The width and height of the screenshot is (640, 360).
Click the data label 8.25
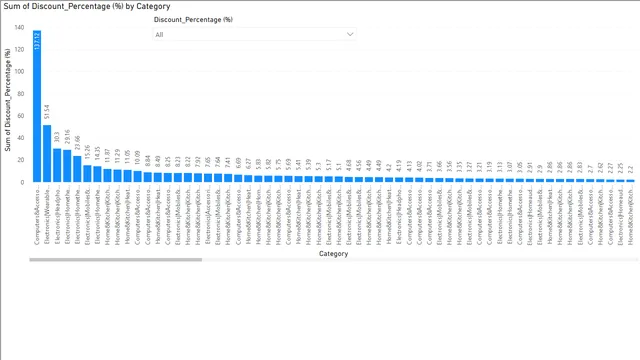[x=168, y=162]
